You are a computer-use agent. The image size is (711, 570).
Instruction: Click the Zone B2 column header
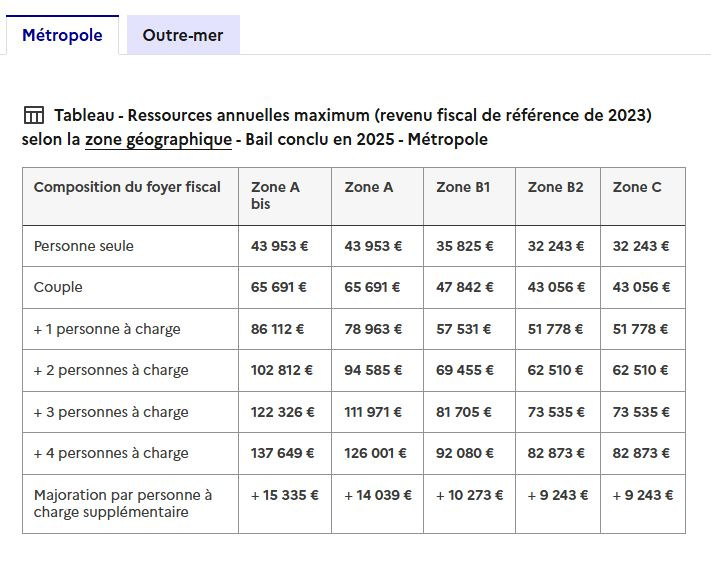(555, 187)
